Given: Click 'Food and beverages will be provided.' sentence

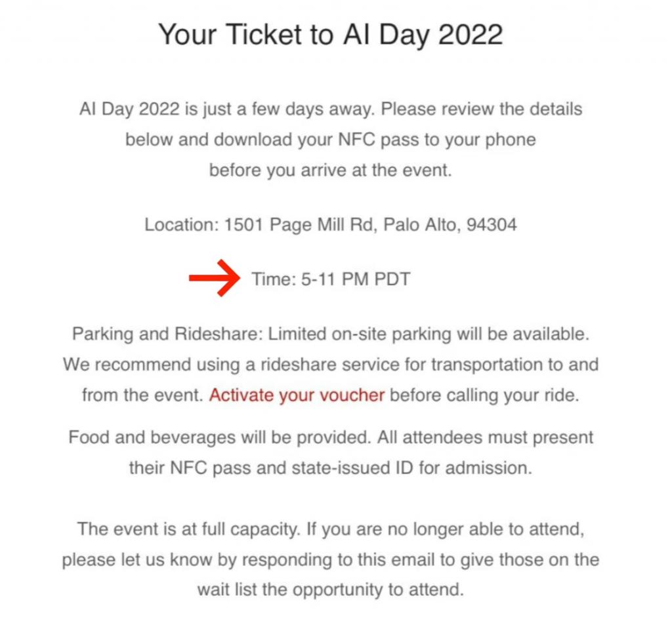Looking at the screenshot, I should (220, 437).
